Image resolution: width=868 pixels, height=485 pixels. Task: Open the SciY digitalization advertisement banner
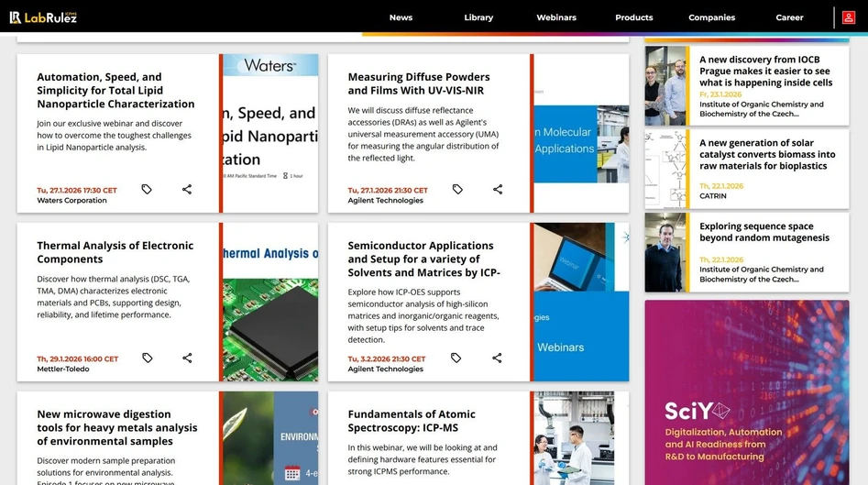coord(747,392)
